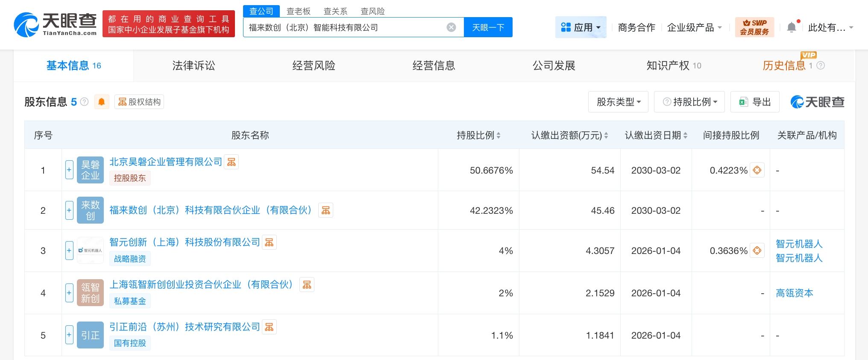Viewport: 868px width, 360px height.
Task: Switch to 法律诉讼 tab
Action: pos(194,65)
